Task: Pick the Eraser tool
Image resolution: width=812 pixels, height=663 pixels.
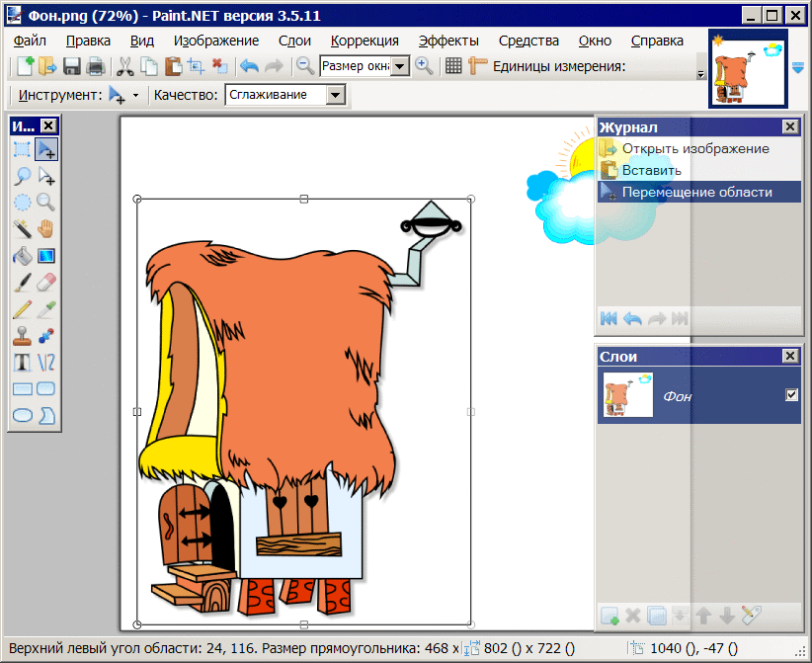Action: click(45, 283)
